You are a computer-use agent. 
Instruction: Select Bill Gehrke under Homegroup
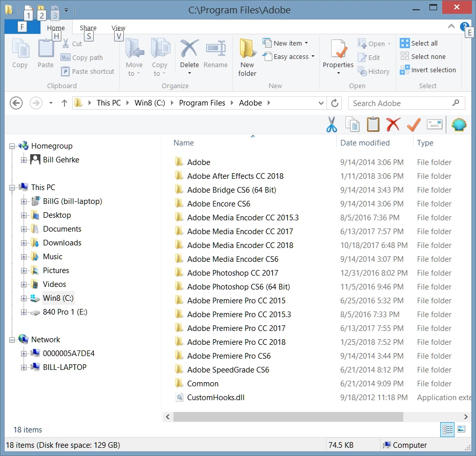click(61, 160)
